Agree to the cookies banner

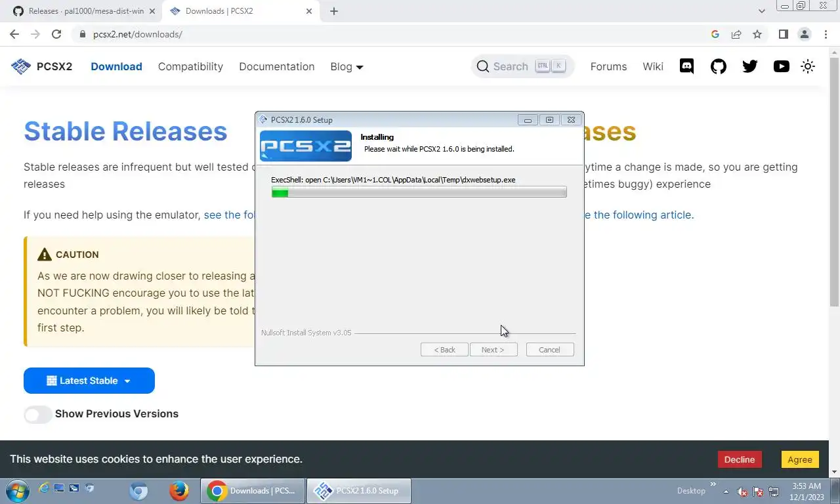tap(800, 459)
